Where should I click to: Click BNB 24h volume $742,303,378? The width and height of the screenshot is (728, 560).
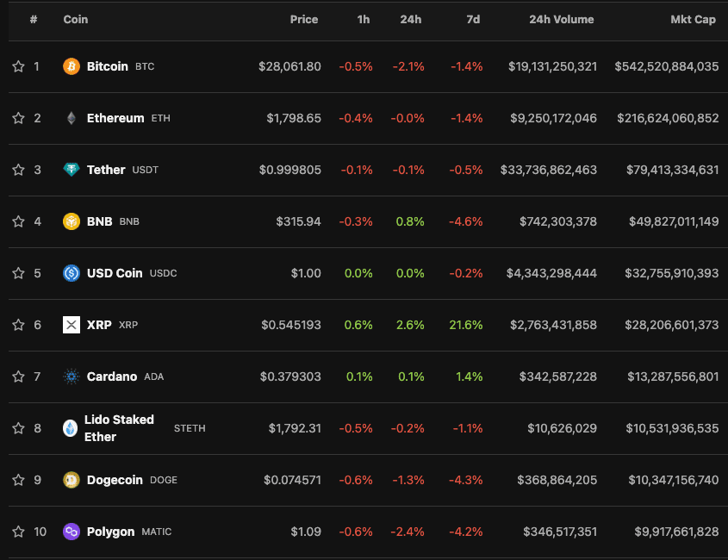[x=558, y=221]
